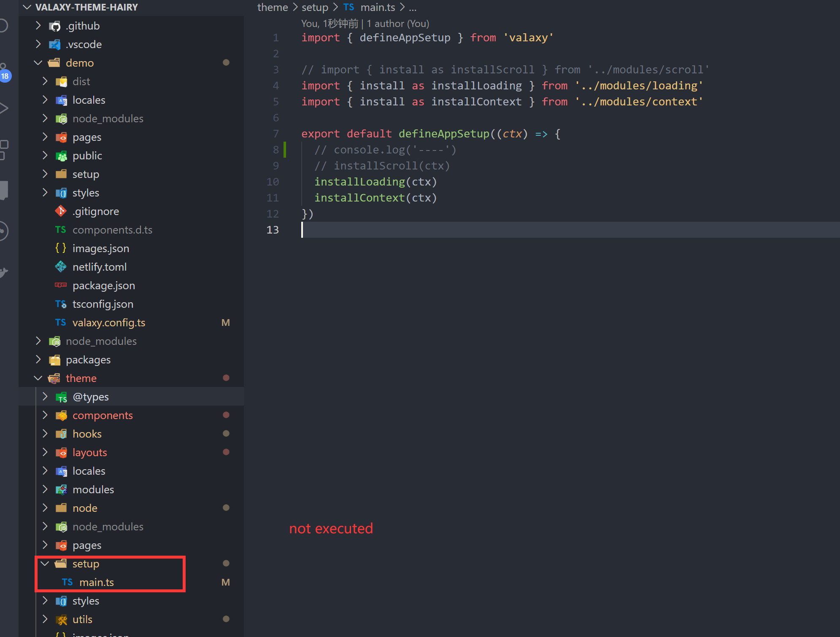Collapse the demo folder

pyautogui.click(x=38, y=62)
